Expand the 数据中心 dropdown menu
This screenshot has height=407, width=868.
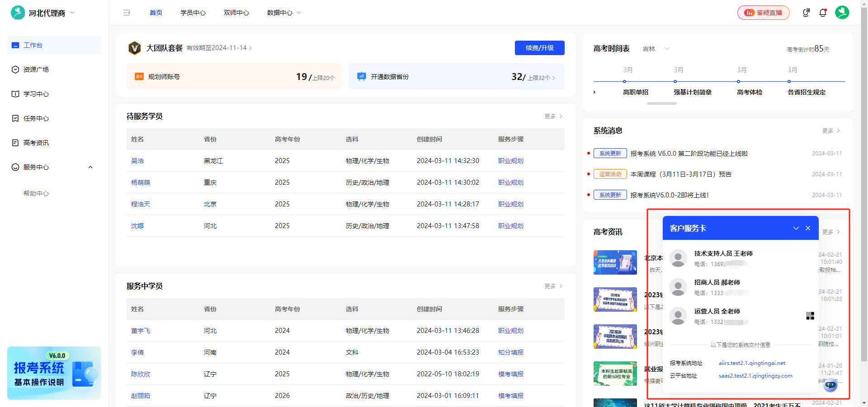coord(284,13)
